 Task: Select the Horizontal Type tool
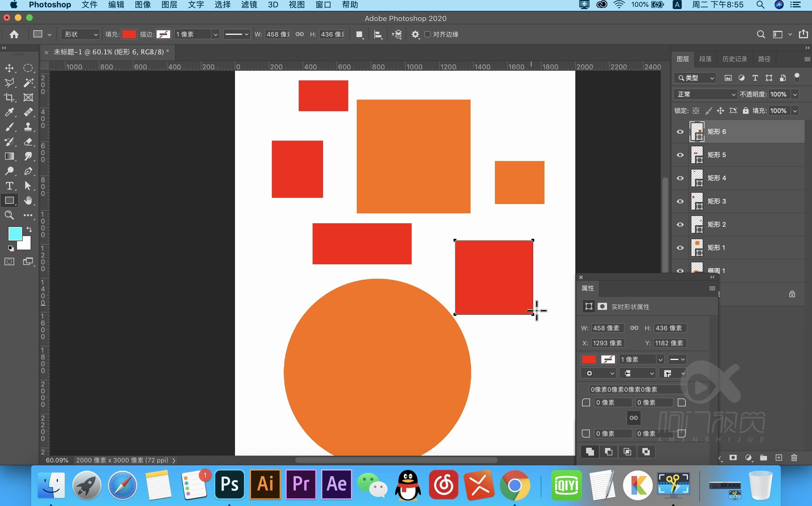coord(9,186)
